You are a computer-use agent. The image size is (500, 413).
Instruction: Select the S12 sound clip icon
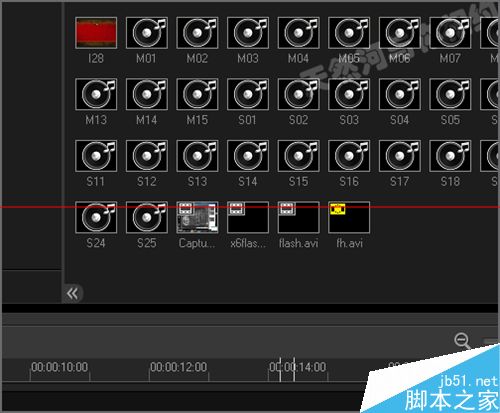click(x=147, y=156)
